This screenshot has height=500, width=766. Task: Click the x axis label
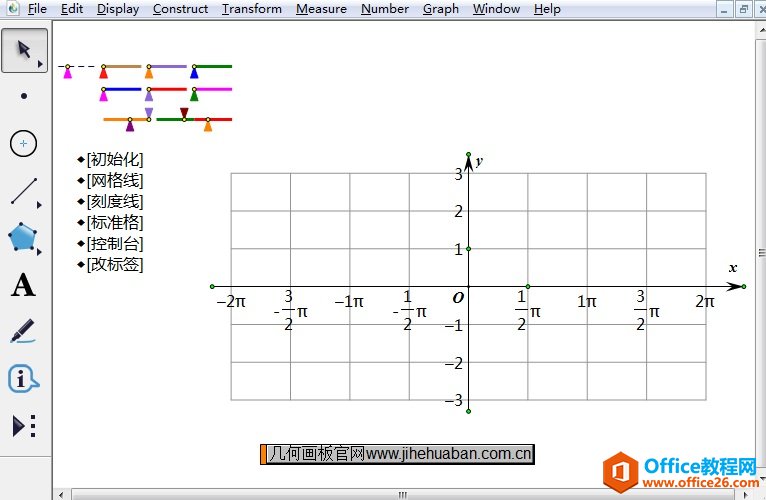point(733,268)
